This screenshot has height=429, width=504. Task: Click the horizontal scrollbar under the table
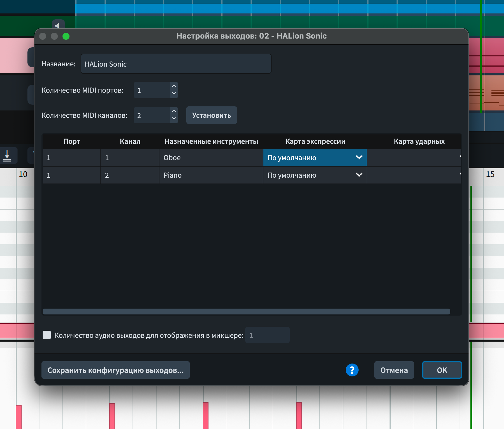click(x=246, y=312)
